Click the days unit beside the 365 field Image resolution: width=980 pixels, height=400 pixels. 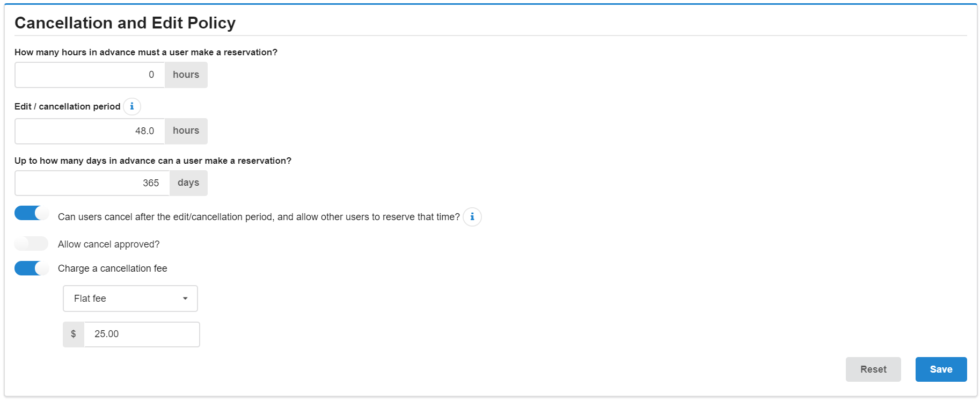point(188,183)
